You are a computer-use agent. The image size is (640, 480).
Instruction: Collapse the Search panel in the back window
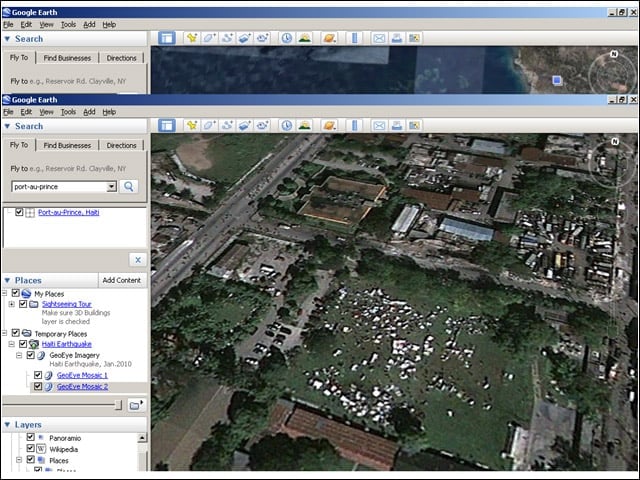tap(7, 39)
